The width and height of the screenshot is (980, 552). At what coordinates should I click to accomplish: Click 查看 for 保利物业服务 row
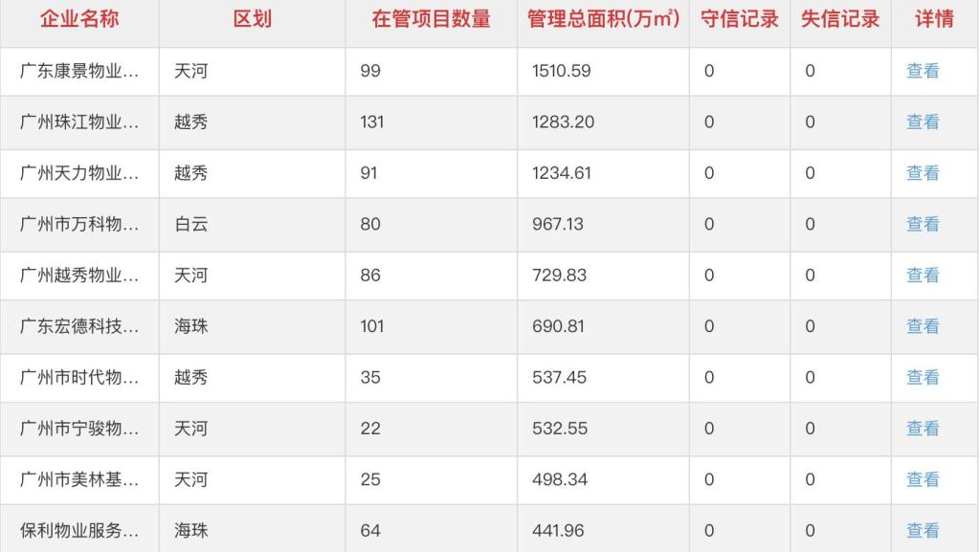click(x=923, y=531)
